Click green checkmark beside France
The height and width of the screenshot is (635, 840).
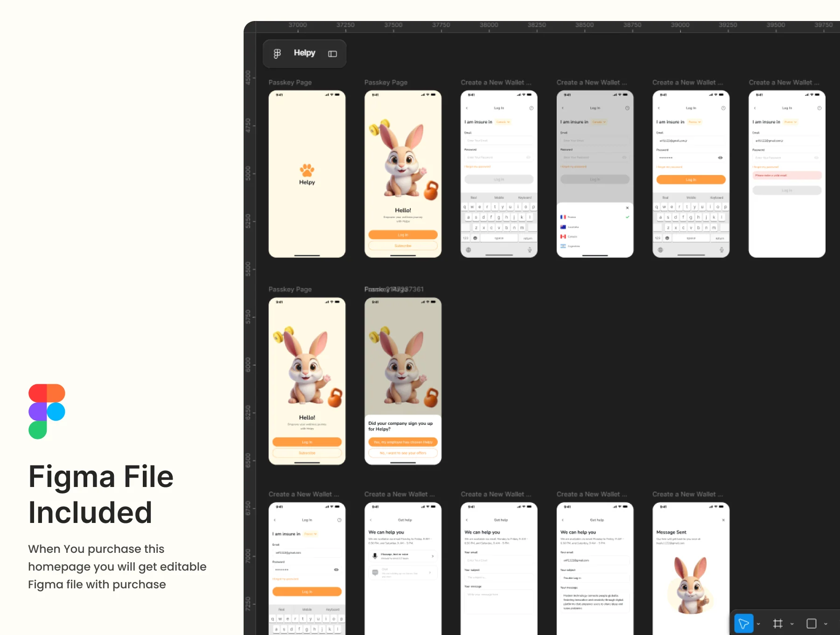click(627, 217)
